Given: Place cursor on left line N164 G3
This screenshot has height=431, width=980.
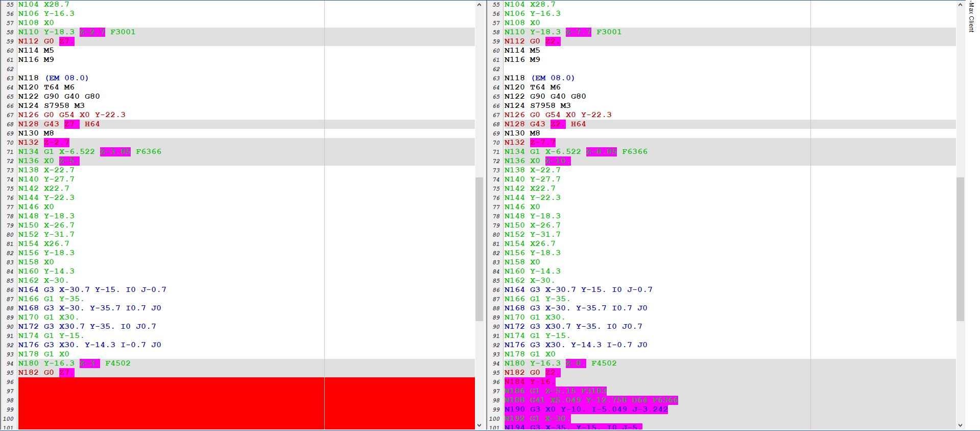Looking at the screenshot, I should [x=92, y=290].
